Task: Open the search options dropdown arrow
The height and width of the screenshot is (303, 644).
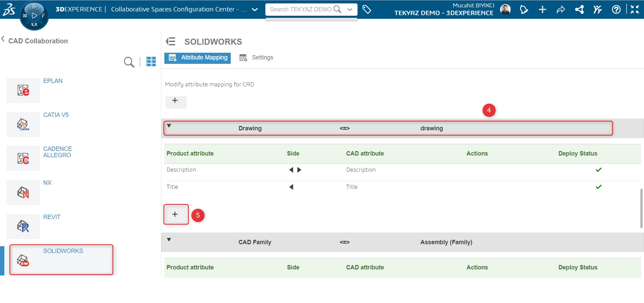Action: click(x=350, y=9)
